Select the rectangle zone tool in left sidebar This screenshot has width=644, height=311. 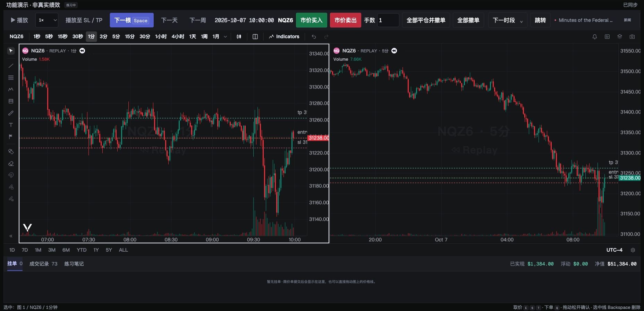point(11,101)
